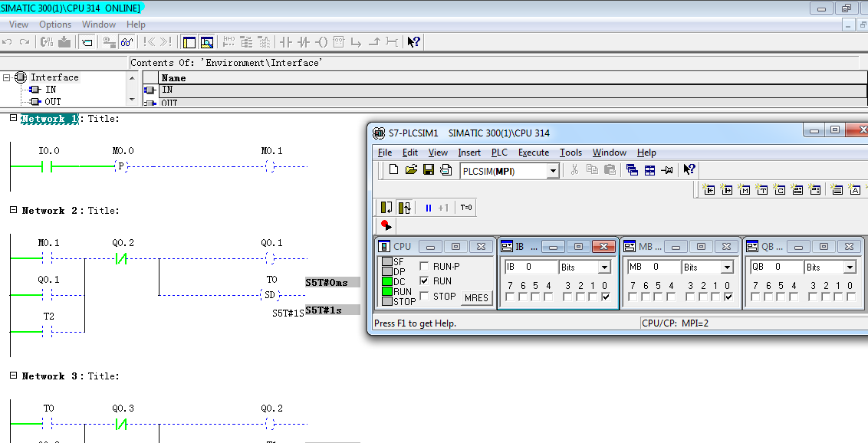The width and height of the screenshot is (868, 443).
Task: Click Tile windows icon in PLCSIM toolbar
Action: pyautogui.click(x=650, y=170)
